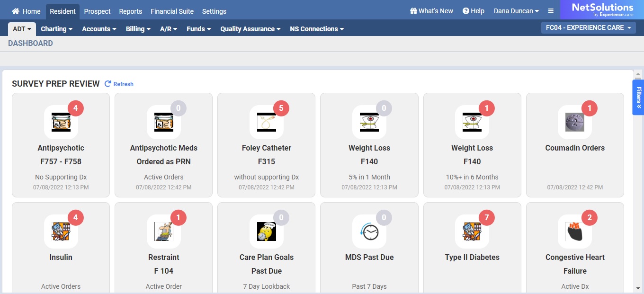Go to the Home tab
Image resolution: width=644 pixels, height=294 pixels.
click(x=26, y=11)
